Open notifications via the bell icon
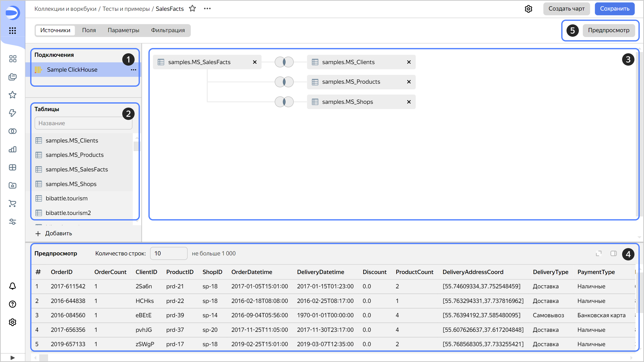 pos(12,286)
